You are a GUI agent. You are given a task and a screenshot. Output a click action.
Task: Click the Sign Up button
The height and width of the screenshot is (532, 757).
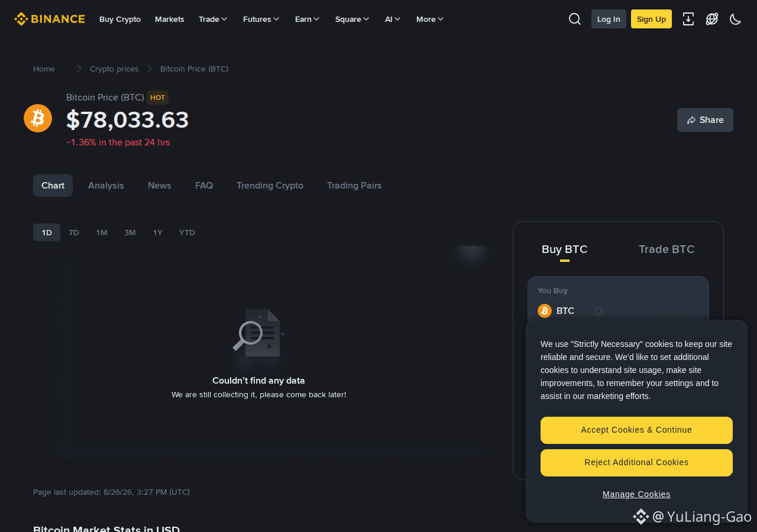pos(651,19)
